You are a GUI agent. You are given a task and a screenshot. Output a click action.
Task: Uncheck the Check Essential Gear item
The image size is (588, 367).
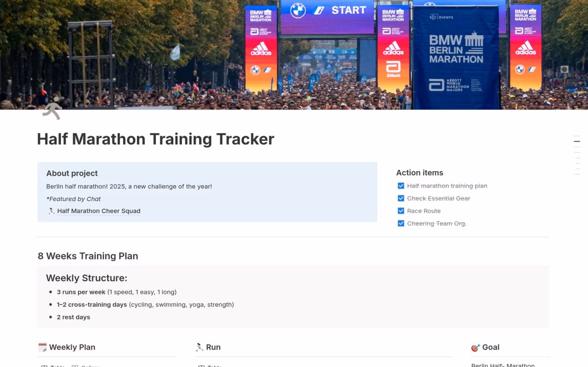[x=401, y=198]
